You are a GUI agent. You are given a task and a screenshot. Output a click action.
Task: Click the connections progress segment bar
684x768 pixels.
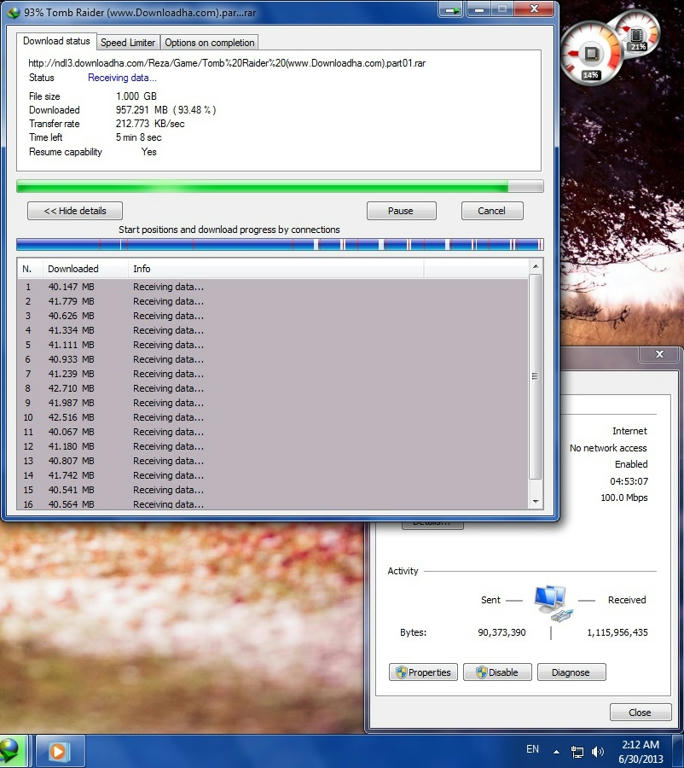coord(280,244)
